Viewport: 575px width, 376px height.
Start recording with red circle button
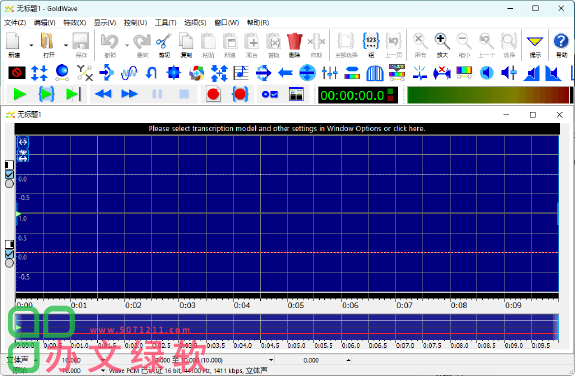pyautogui.click(x=213, y=95)
